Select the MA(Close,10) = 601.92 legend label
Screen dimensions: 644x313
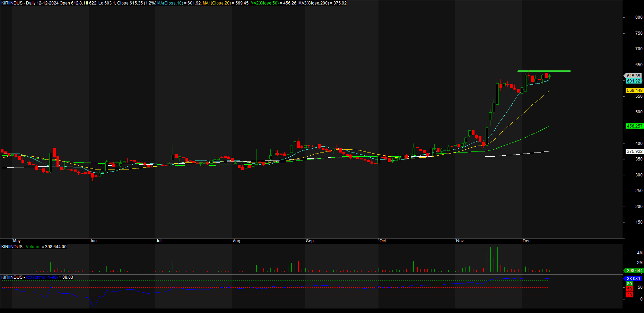pyautogui.click(x=179, y=3)
